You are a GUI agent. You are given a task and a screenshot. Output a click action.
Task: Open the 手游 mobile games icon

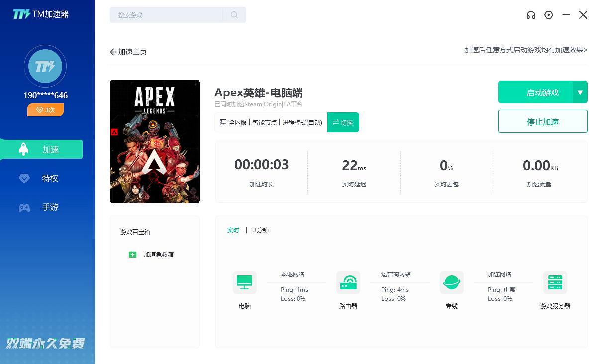[24, 207]
